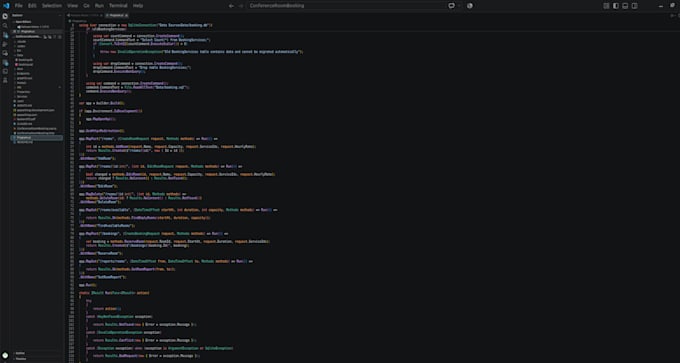Open the chat dropdown arrow beside Copilot icon
The width and height of the screenshot is (680, 363).
point(459,6)
